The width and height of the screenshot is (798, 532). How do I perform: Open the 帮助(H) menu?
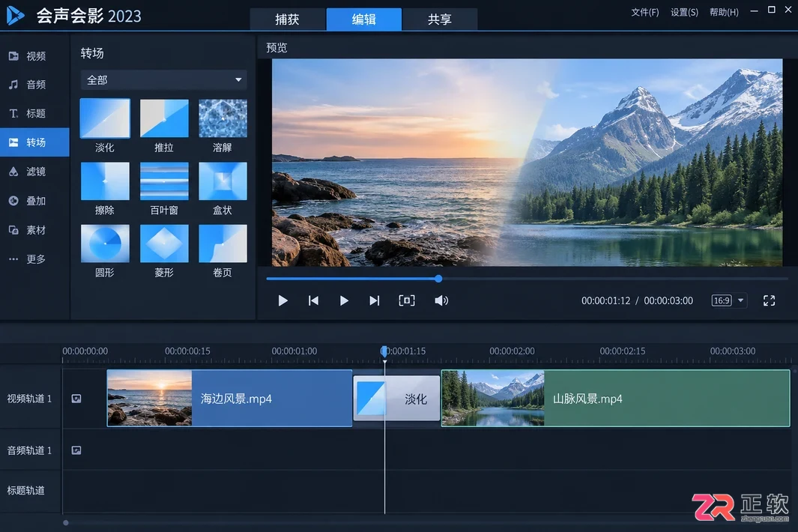coord(724,12)
